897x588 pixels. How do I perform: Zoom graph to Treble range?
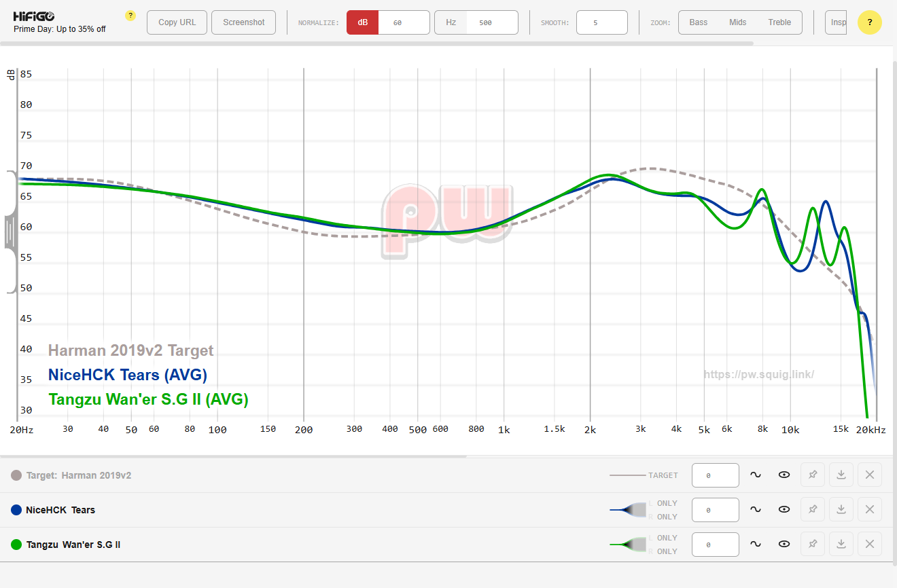click(x=779, y=22)
